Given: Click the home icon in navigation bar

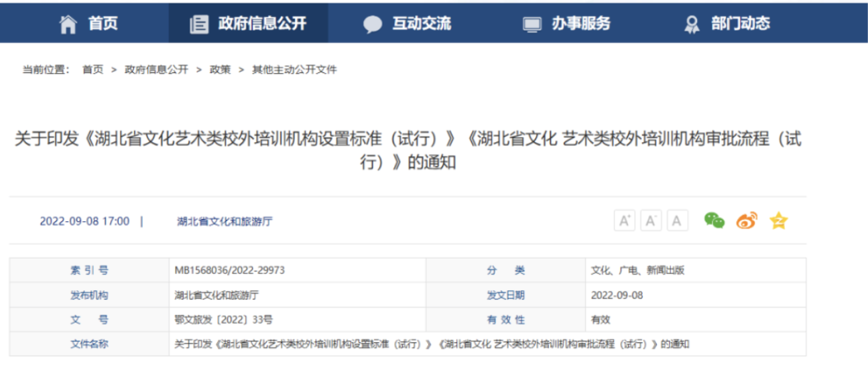Looking at the screenshot, I should pyautogui.click(x=68, y=25).
